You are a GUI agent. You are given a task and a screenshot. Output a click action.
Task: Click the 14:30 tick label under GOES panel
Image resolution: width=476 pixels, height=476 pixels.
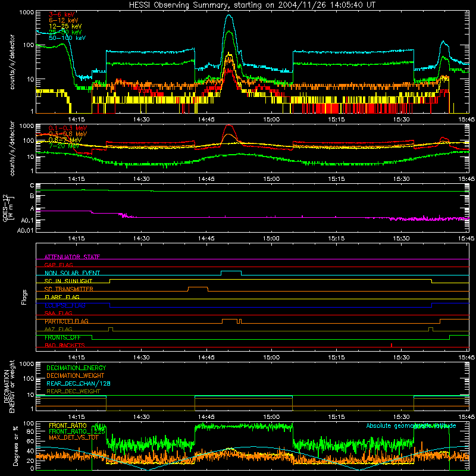[141, 239]
